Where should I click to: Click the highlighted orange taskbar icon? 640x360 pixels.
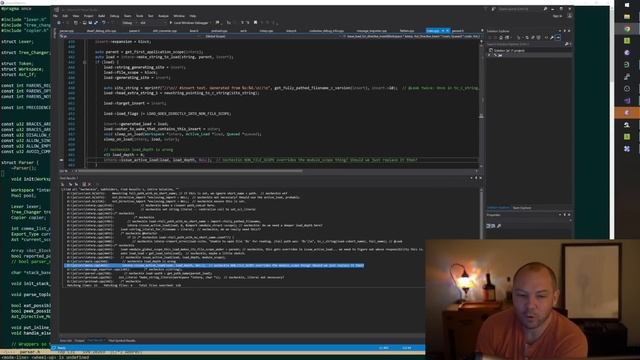point(627,113)
